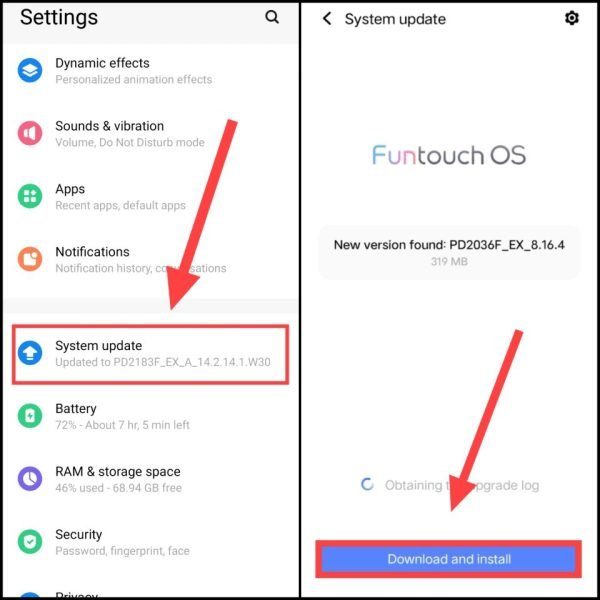Screen dimensions: 600x600
Task: Tap the New version found PD2036F card
Action: (x=449, y=253)
